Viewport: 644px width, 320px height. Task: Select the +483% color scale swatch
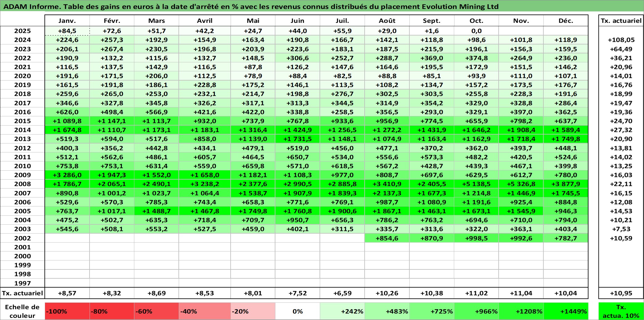point(387,311)
